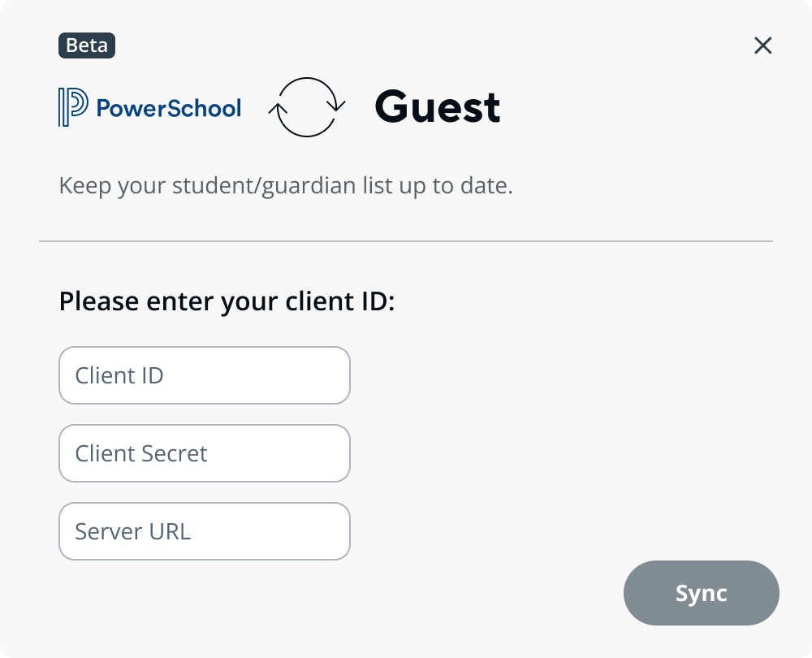Click the Beta badge label
The image size is (812, 658).
87,45
